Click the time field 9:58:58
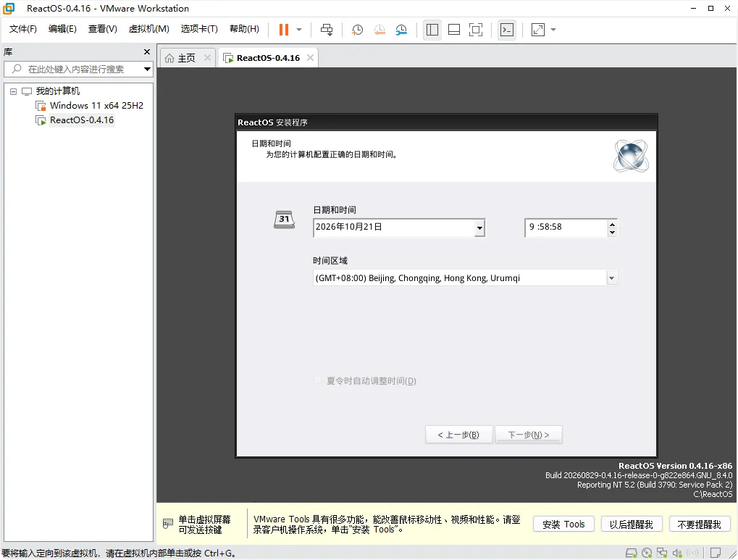The image size is (738, 560). click(566, 227)
